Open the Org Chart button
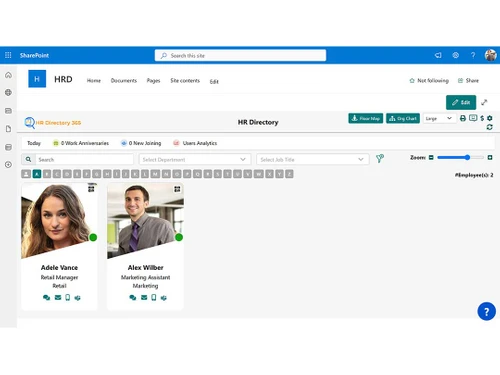Viewport: 500px width, 375px height. click(403, 118)
